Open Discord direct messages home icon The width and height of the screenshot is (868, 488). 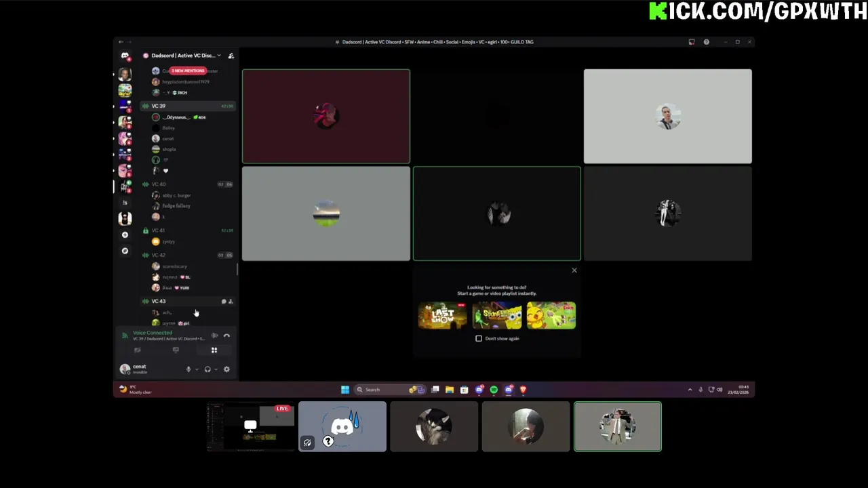point(125,56)
